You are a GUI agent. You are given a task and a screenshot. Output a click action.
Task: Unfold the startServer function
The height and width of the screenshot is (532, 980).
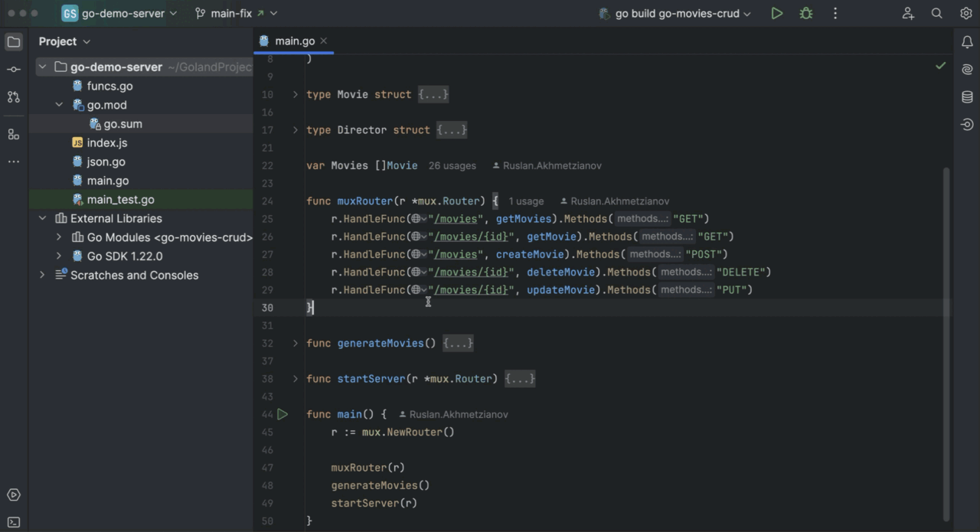point(296,379)
